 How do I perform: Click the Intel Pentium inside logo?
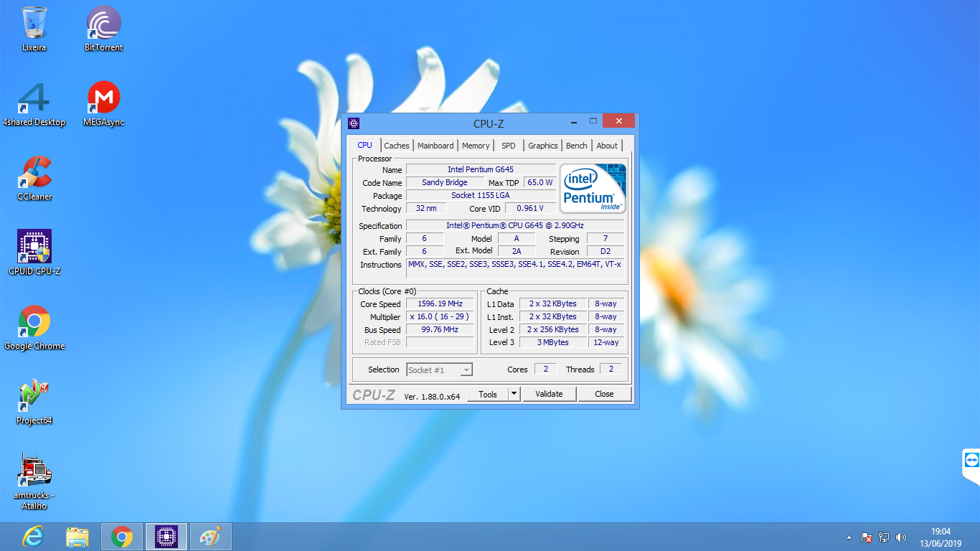pyautogui.click(x=593, y=189)
